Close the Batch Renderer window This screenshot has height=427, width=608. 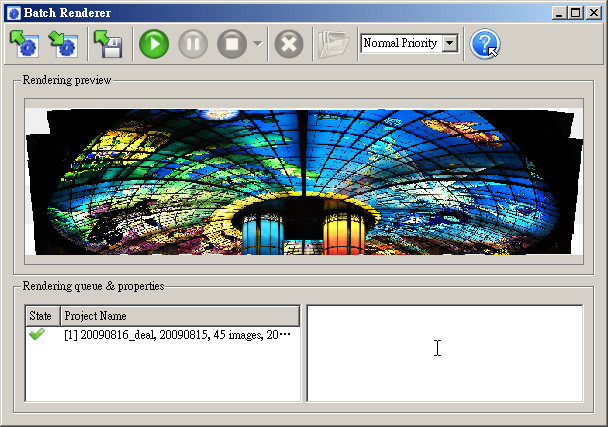(x=594, y=13)
